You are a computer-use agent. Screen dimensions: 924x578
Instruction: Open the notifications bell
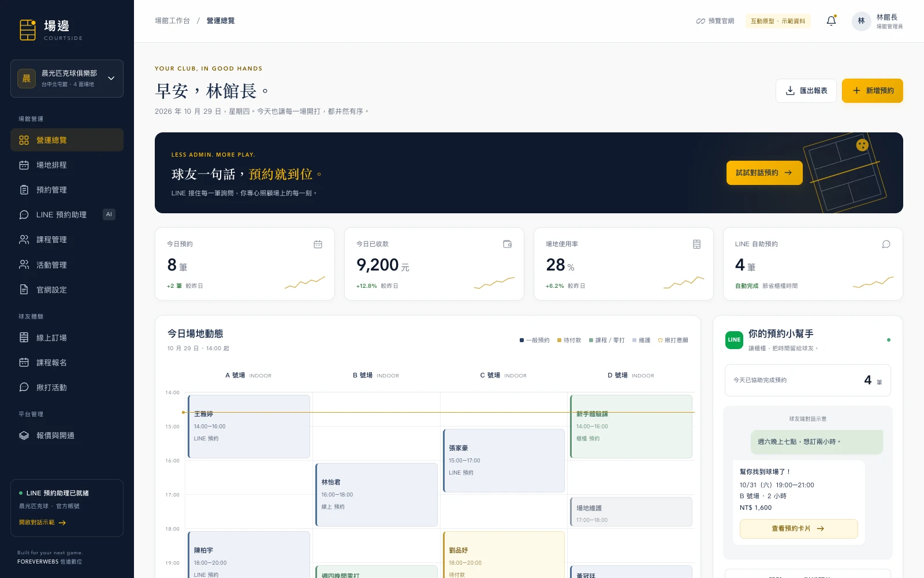(831, 21)
